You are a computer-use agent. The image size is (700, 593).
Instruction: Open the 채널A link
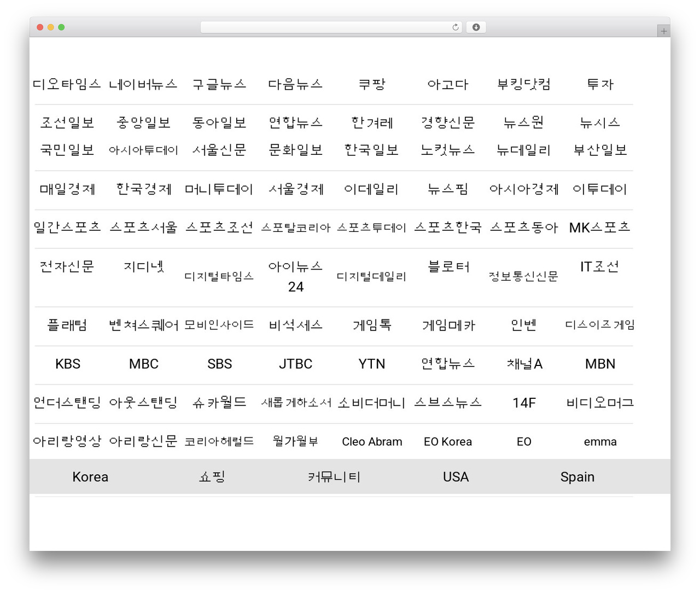[x=524, y=364]
